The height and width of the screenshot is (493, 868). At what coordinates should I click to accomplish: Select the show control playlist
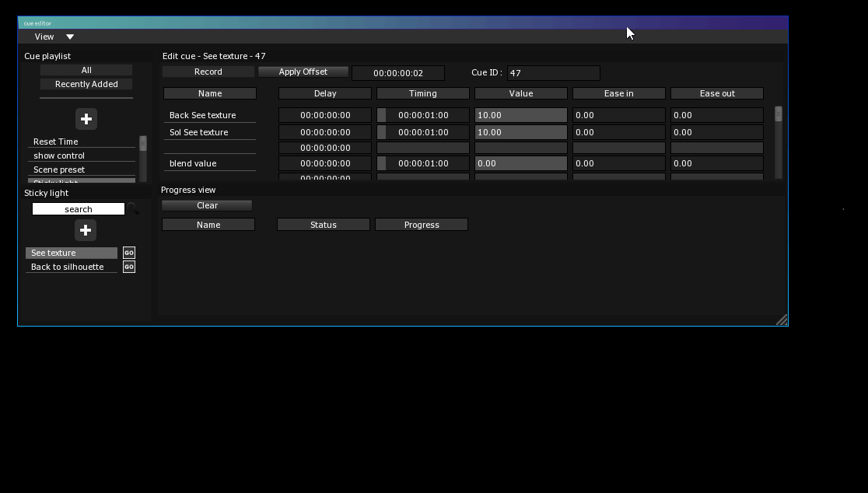click(x=82, y=156)
